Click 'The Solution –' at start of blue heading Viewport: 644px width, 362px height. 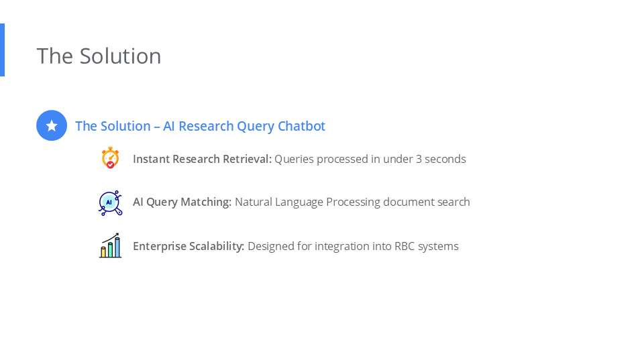117,126
